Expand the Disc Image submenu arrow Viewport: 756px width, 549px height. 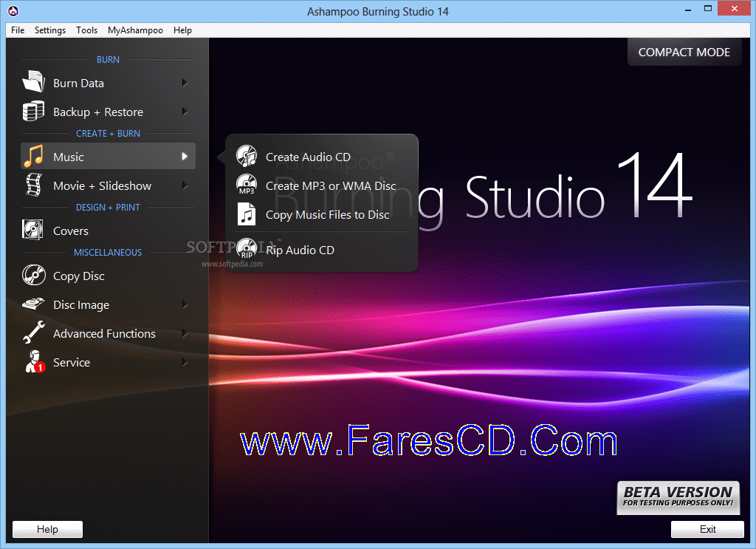coord(185,304)
